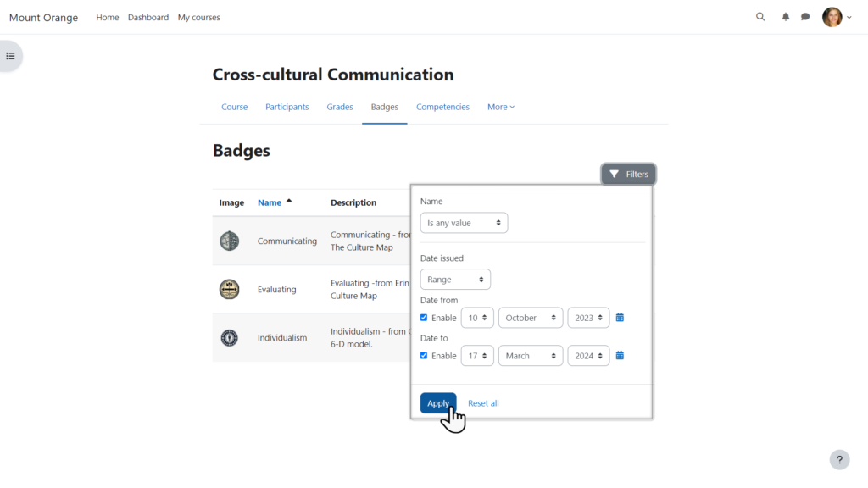This screenshot has width=868, height=488.
Task: Open the Date to calendar picker
Action: (620, 356)
